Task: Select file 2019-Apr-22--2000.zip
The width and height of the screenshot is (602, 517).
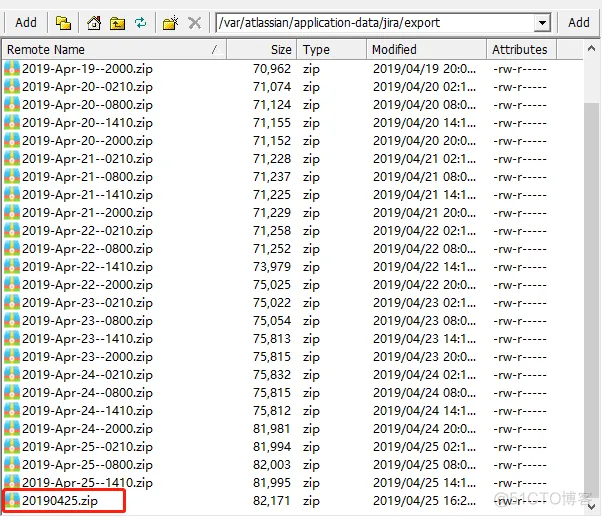Action: (x=87, y=285)
